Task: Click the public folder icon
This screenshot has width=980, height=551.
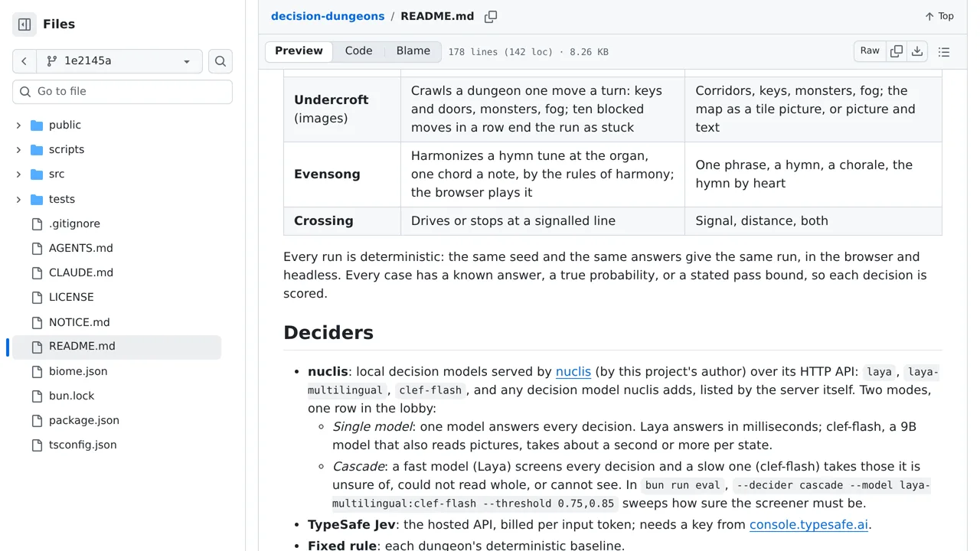Action: [x=37, y=125]
